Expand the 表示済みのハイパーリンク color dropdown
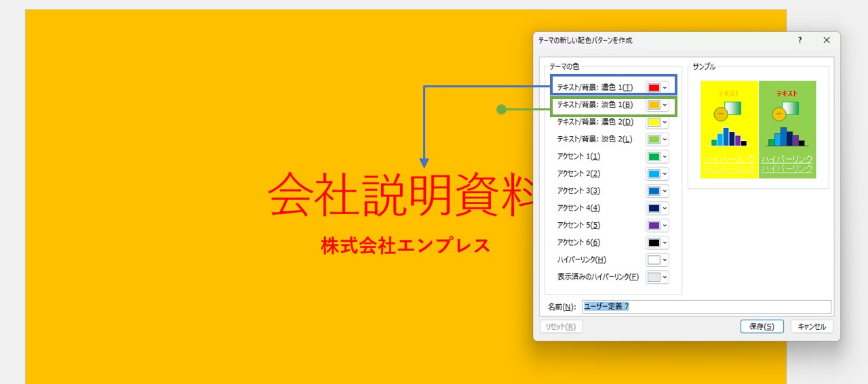Screen dimensions: 868x384 click(665, 277)
